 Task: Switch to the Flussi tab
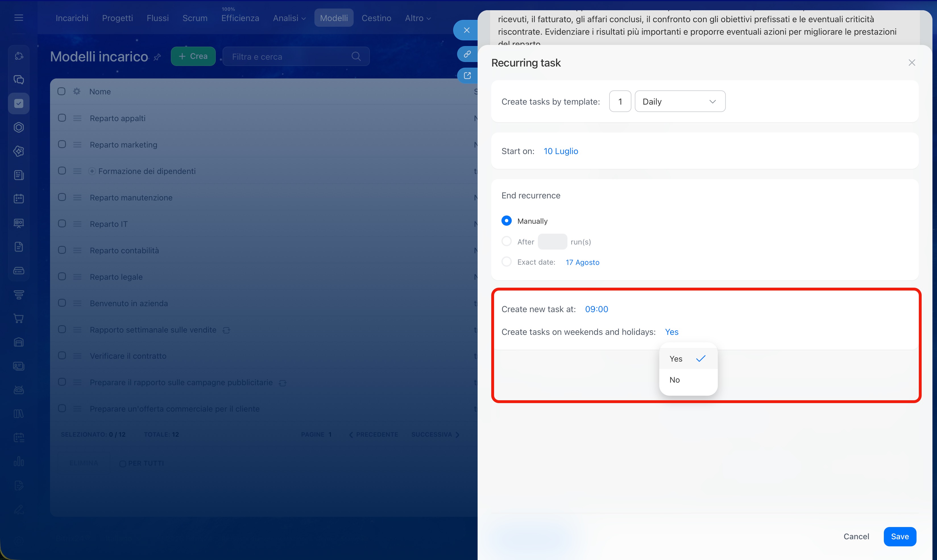[x=157, y=18]
